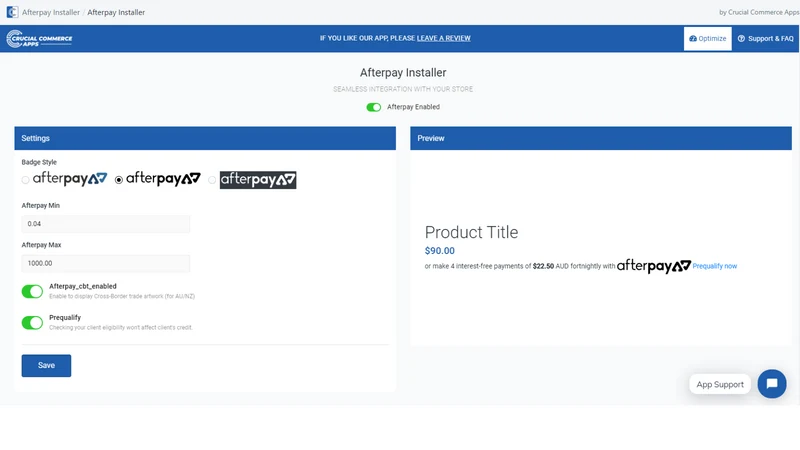Open the chat support bubble icon
The width and height of the screenshot is (800, 450).
tap(771, 384)
